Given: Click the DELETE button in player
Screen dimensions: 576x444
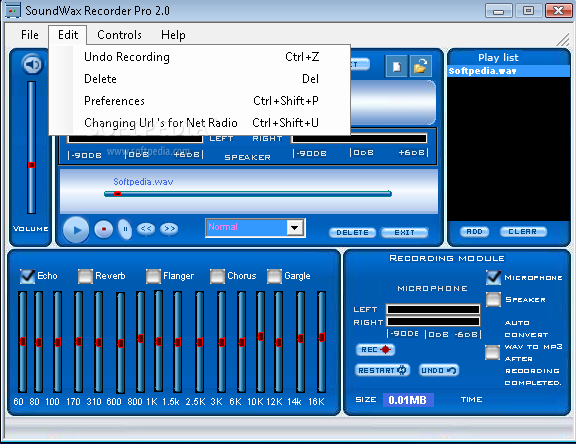Looking at the screenshot, I should (x=352, y=232).
